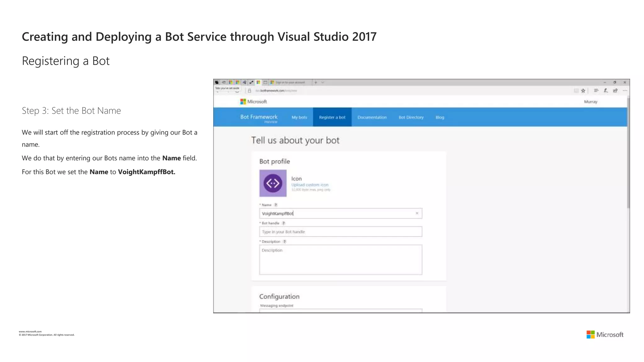This screenshot has width=644, height=362.
Task: Click the browser page vertical scrollbar
Action: [x=628, y=153]
